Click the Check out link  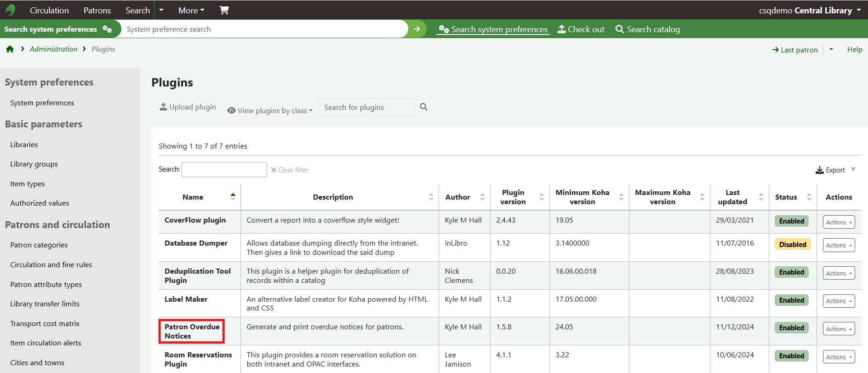tap(581, 29)
